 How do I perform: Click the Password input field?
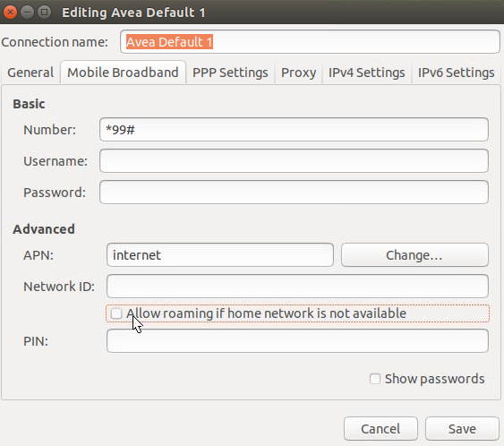click(295, 193)
